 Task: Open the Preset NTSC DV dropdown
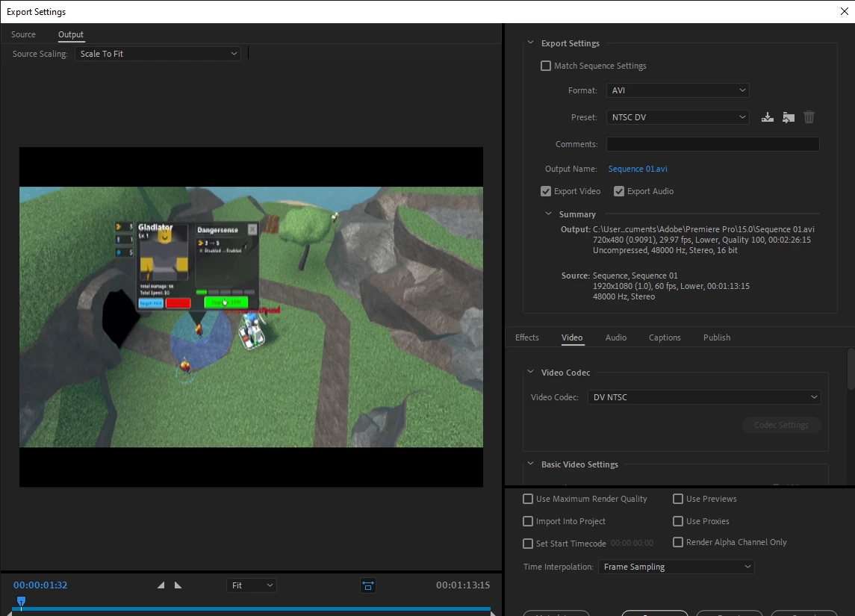pyautogui.click(x=678, y=117)
